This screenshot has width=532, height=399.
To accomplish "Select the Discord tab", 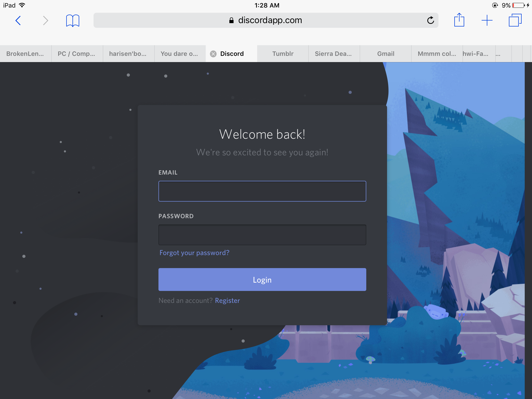I will [232, 54].
